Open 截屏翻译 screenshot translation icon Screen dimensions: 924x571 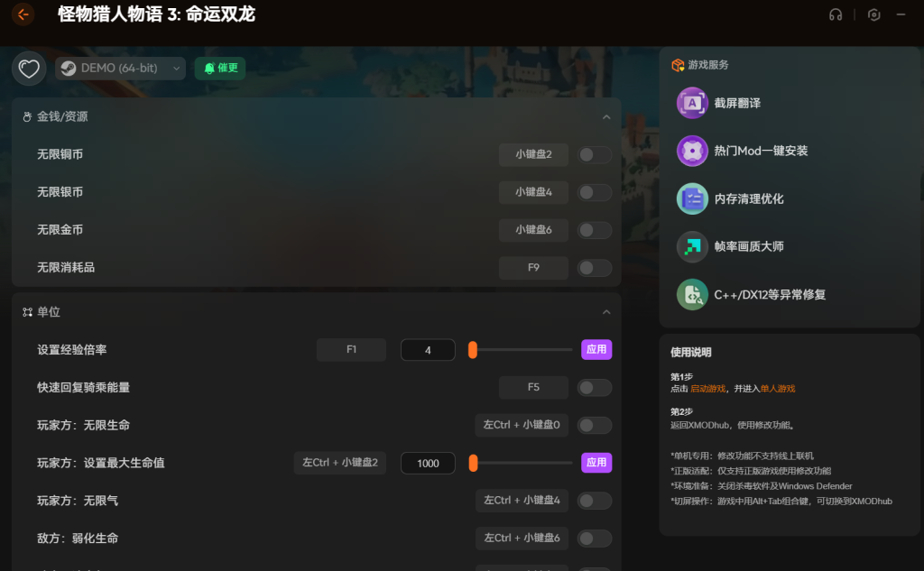(x=692, y=103)
